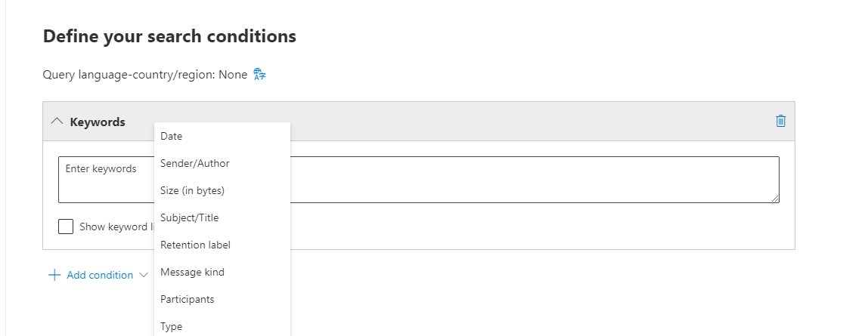This screenshot has width=868, height=336.
Task: Click the keywords textarea resize handle
Action: [x=775, y=199]
